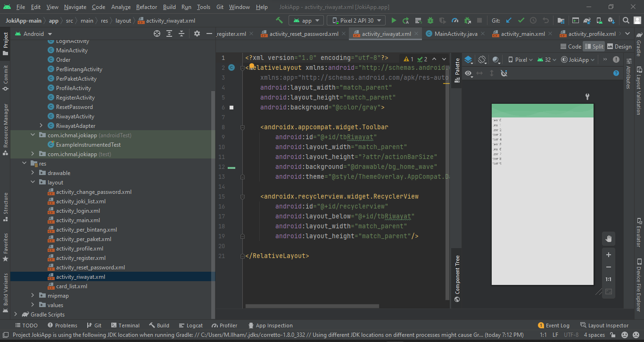644x342 pixels.
Task: Click the gray color swatch in the gutter
Action: click(231, 108)
